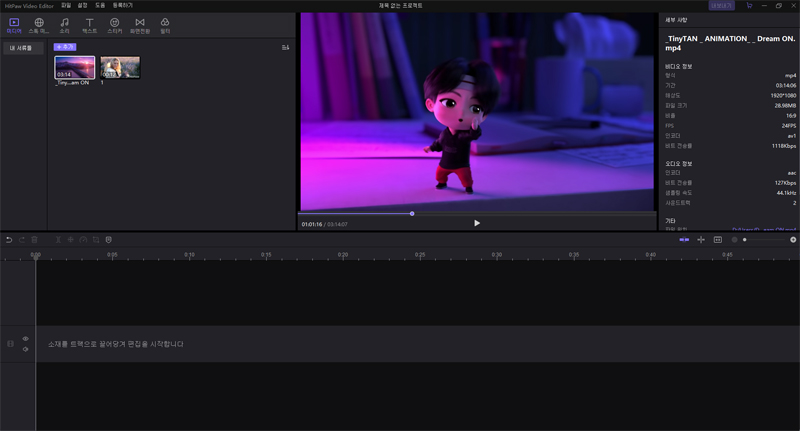
Task: Open the 등록하기 (Register) menu
Action: (x=122, y=5)
